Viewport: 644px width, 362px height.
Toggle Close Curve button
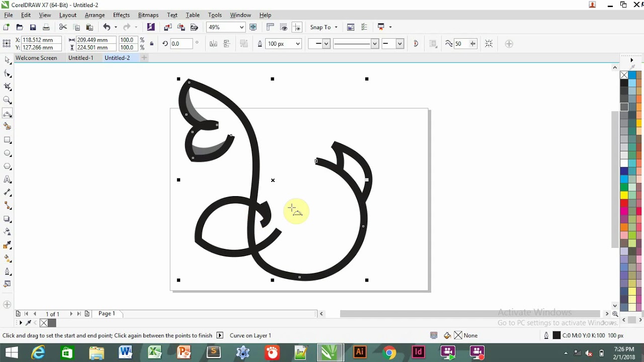pos(416,44)
